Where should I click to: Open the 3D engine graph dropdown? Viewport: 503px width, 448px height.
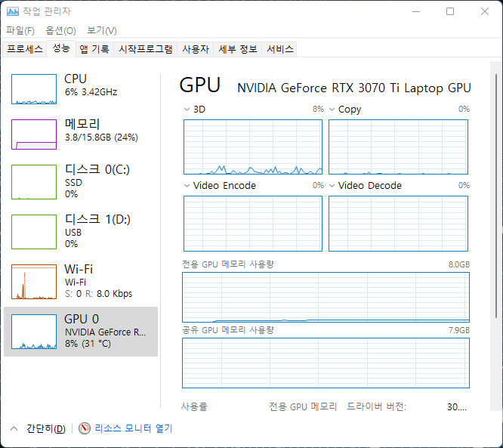[187, 110]
